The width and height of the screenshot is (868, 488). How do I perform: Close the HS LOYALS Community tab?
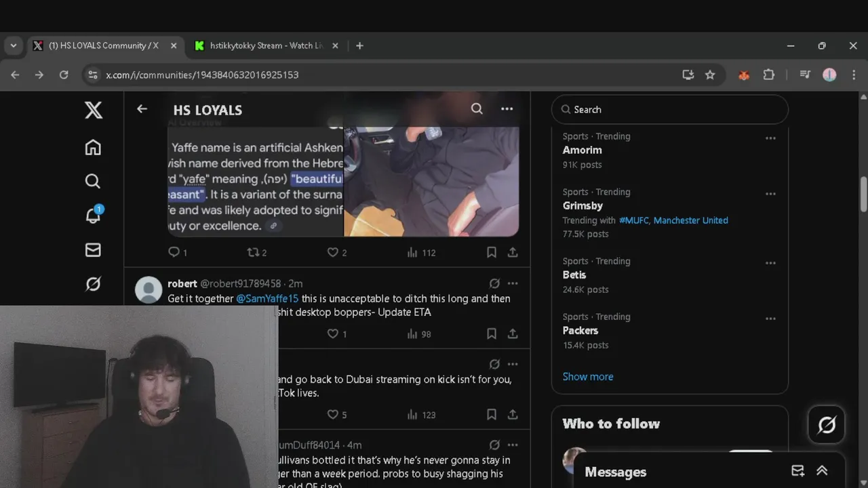click(x=174, y=45)
